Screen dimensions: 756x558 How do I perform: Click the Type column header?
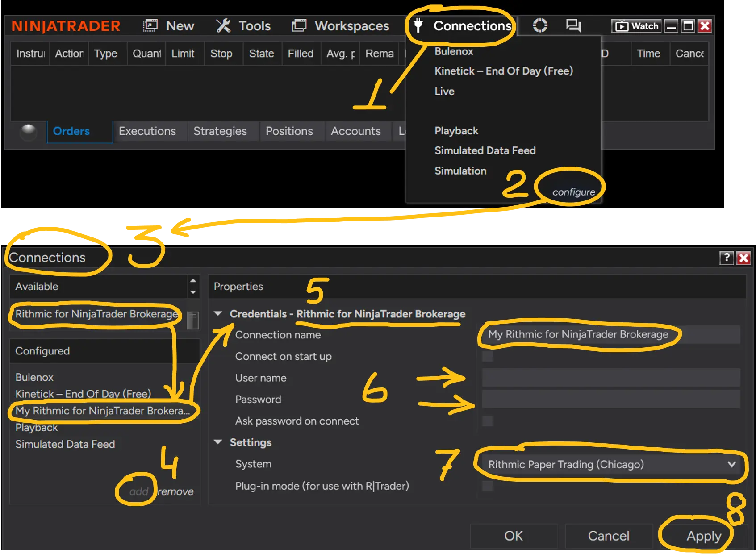(107, 54)
